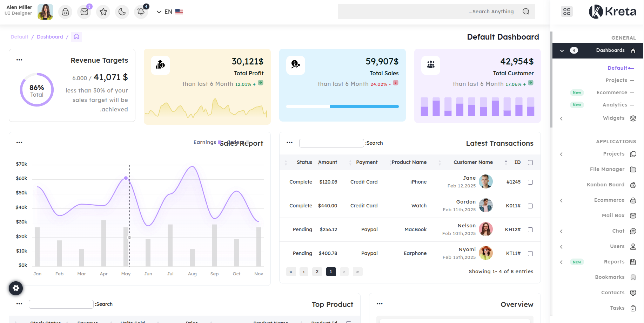Go to page 2 of transactions
Image resolution: width=644 pixels, height=323 pixels.
pos(317,272)
